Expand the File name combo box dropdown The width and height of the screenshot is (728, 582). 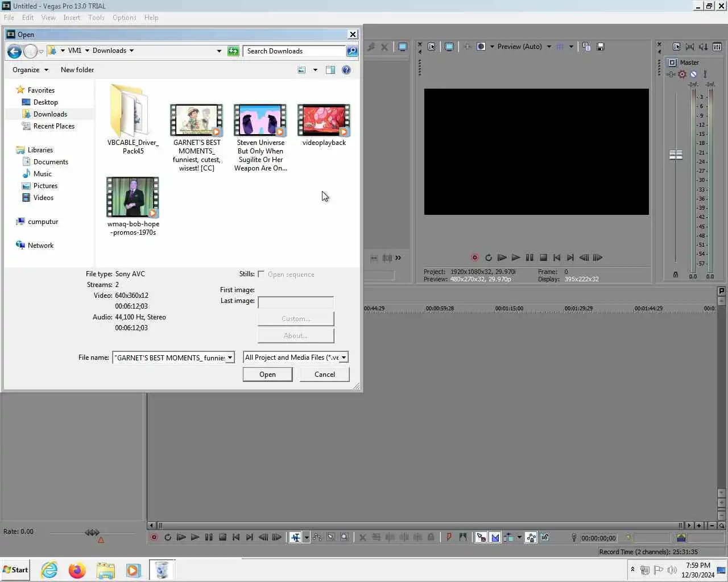(230, 357)
